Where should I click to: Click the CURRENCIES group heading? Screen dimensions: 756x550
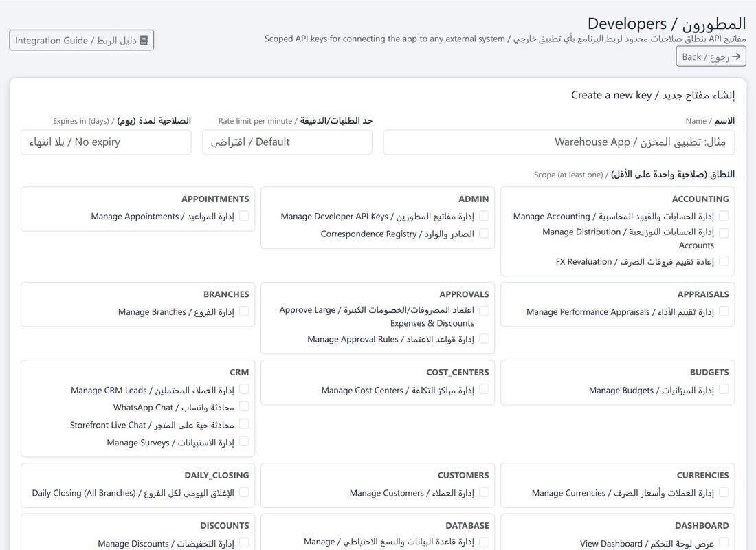click(702, 475)
